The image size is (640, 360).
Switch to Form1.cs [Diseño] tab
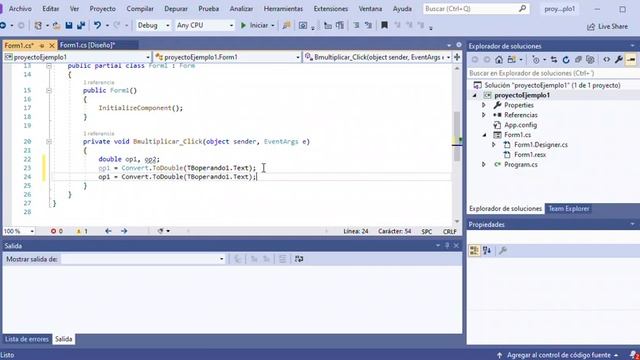click(x=88, y=45)
